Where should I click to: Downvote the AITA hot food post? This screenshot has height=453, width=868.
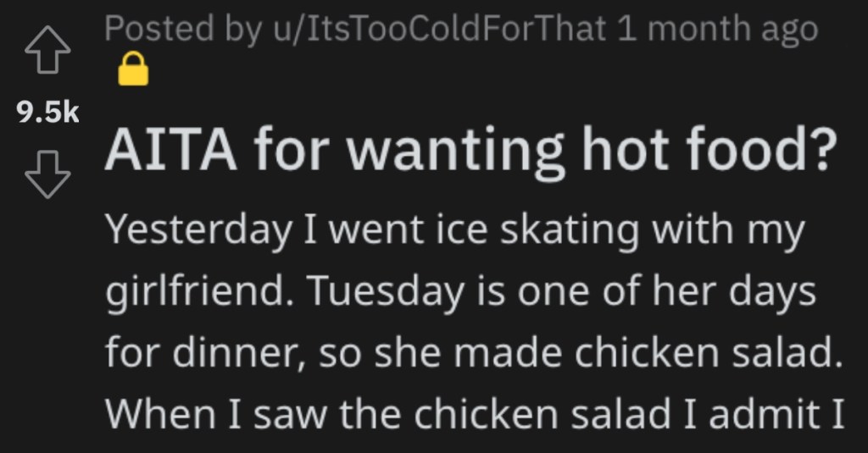point(47,174)
